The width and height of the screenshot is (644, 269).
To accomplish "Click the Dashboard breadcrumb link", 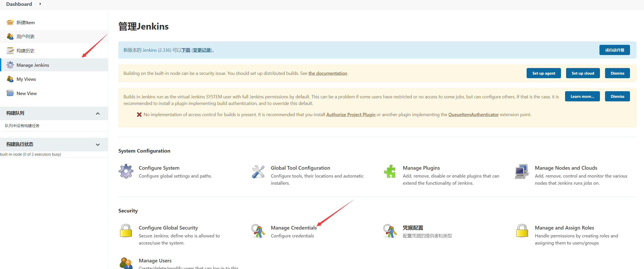I will click(19, 4).
